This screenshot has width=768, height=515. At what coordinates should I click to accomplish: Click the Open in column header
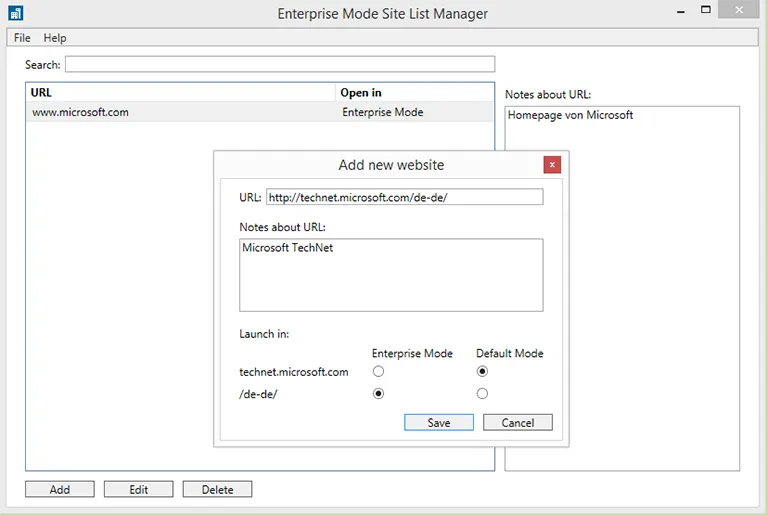pos(414,93)
